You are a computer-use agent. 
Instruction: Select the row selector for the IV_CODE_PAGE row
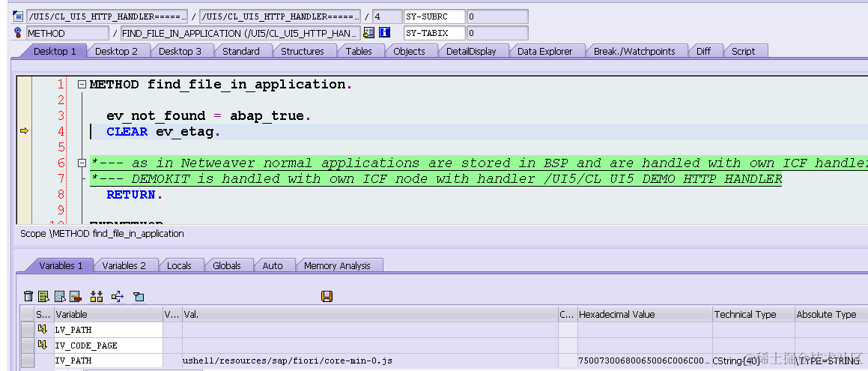(27, 345)
